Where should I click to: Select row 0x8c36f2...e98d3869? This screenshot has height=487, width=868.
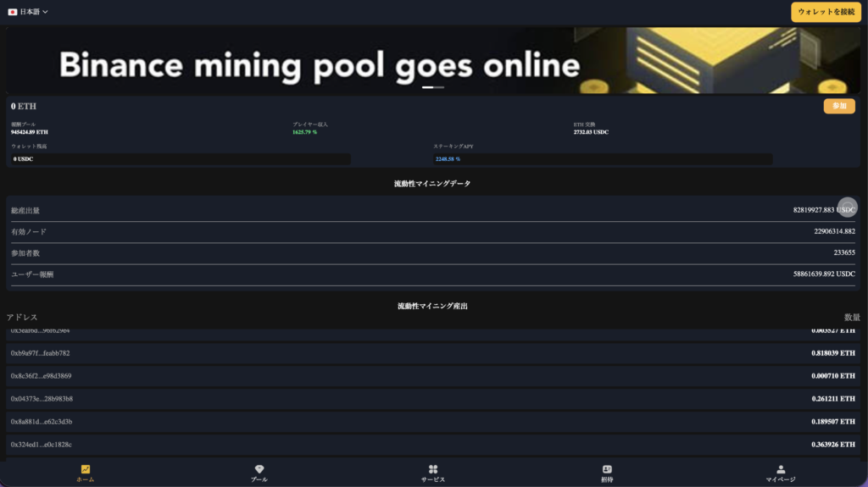[433, 376]
